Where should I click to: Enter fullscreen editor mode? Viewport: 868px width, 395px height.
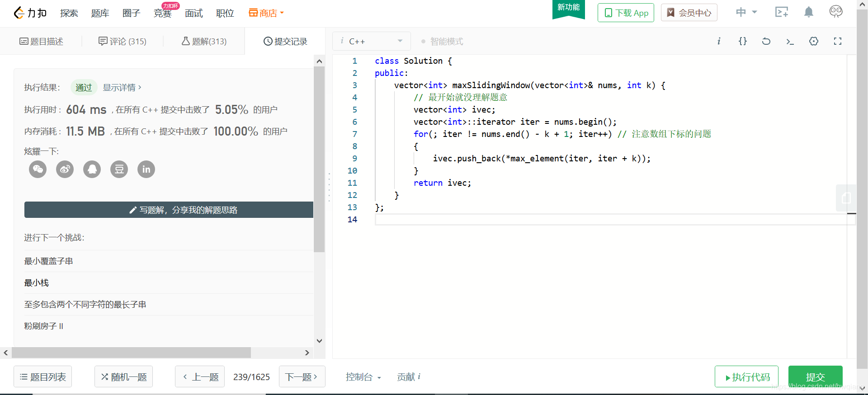click(838, 41)
